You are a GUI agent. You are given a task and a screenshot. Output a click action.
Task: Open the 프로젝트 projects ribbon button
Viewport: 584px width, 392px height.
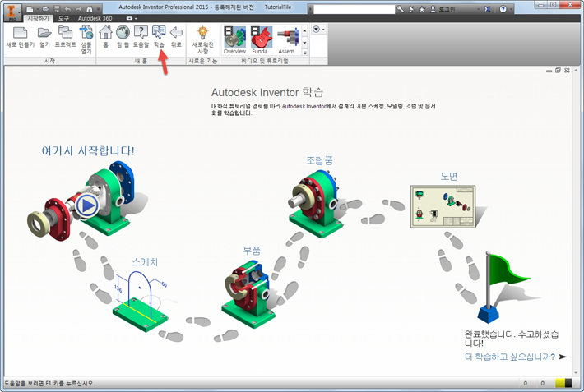pyautogui.click(x=66, y=37)
